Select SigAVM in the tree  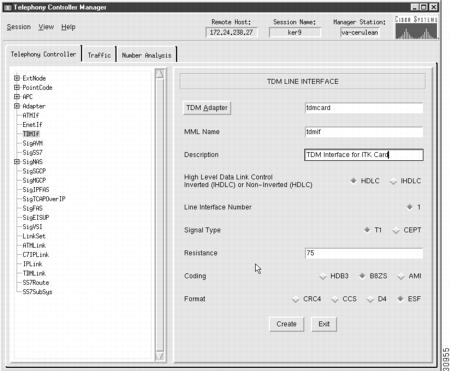click(x=32, y=143)
